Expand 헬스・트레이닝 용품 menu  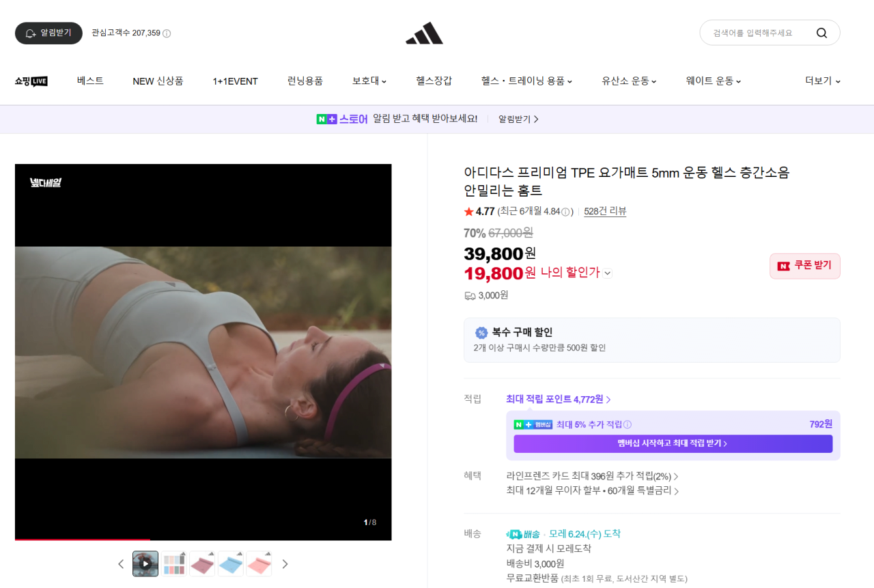(526, 81)
